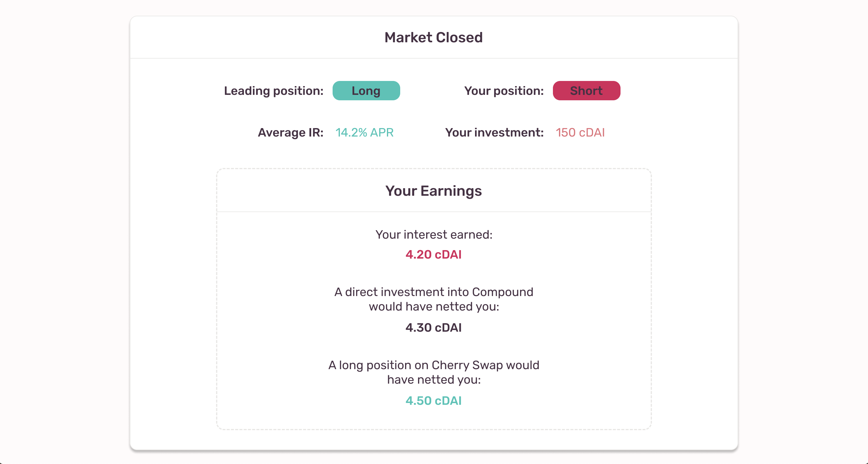Click divider line under Your Earnings heading
This screenshot has width=868, height=464.
click(434, 212)
